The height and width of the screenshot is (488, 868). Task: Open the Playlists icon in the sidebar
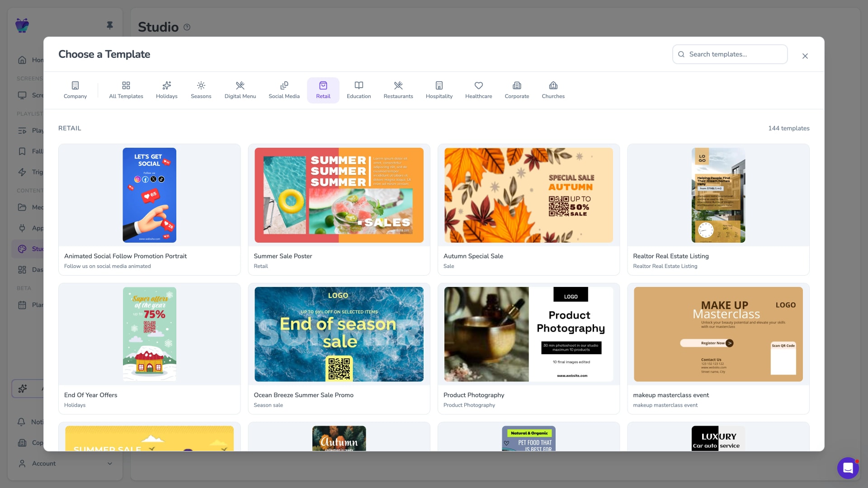pos(22,131)
